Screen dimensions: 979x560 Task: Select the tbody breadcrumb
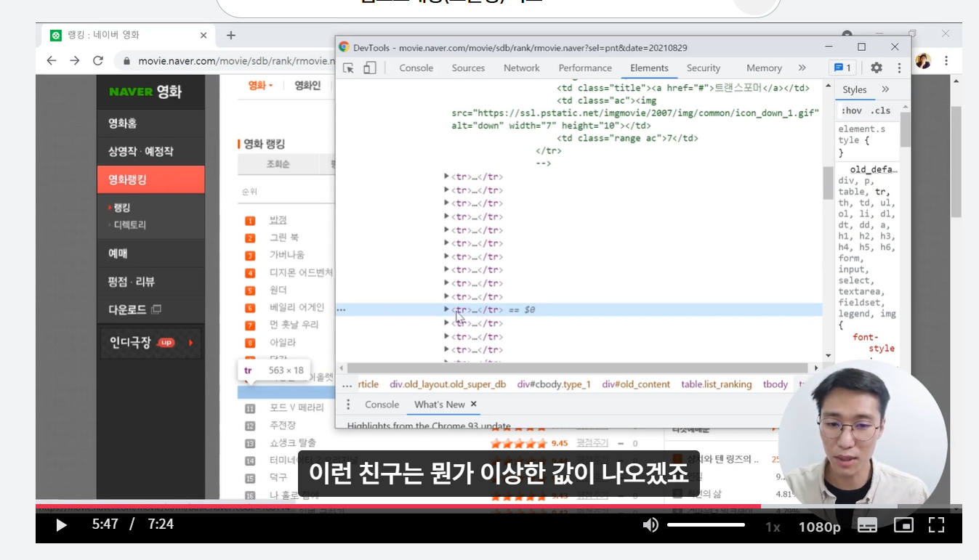775,384
